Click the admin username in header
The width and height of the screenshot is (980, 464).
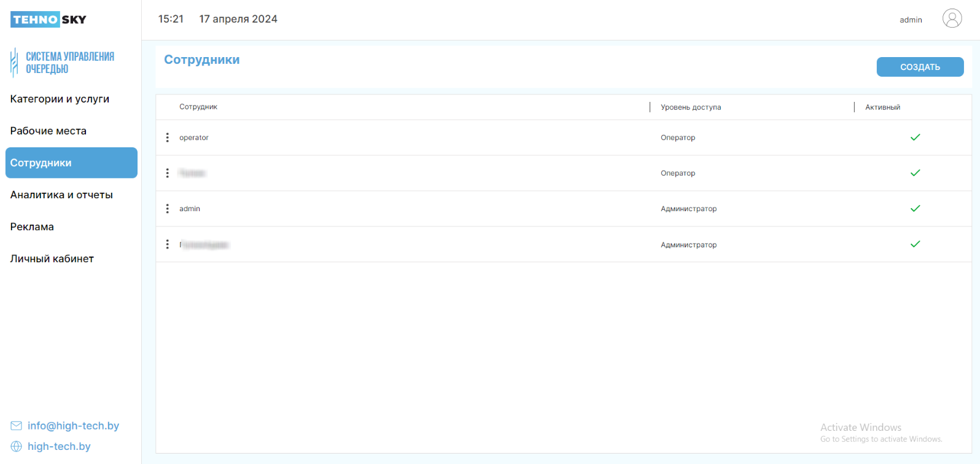pos(911,20)
